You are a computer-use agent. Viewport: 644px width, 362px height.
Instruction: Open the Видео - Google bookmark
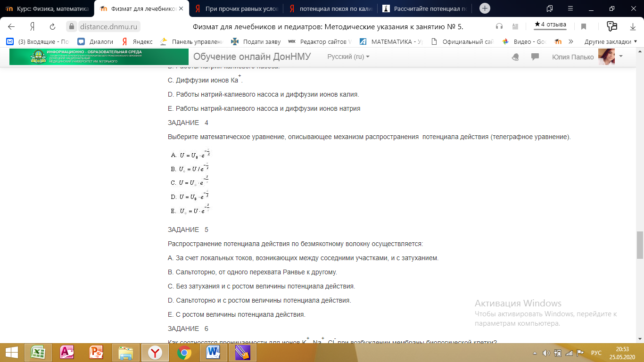(524, 41)
